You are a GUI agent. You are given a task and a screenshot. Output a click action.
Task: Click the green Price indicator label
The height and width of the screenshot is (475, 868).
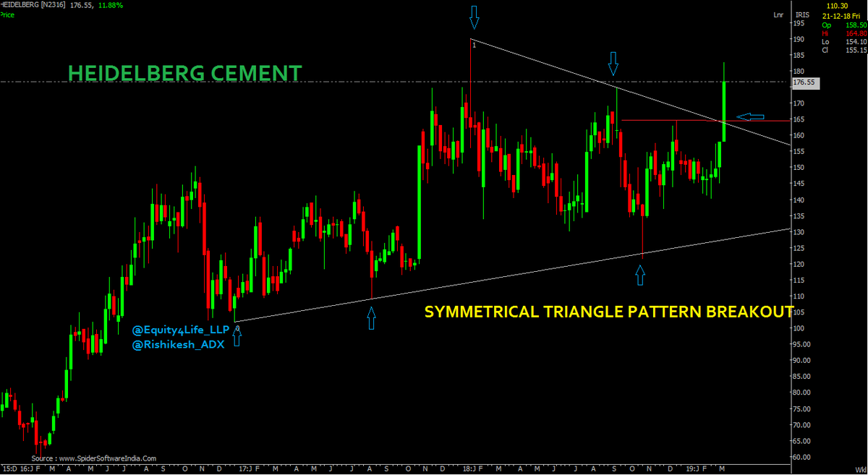7,14
